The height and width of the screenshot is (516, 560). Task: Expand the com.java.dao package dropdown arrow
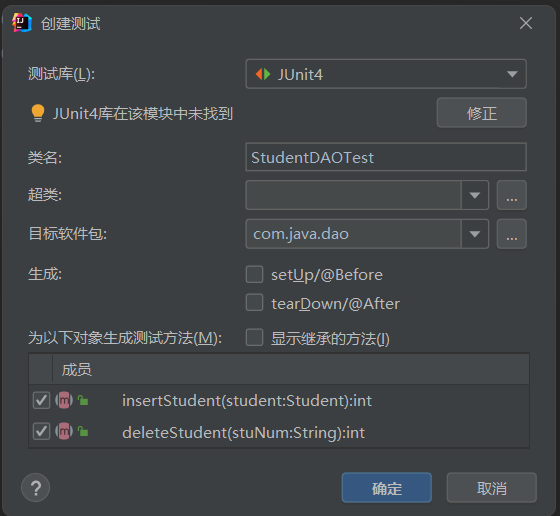pos(475,234)
